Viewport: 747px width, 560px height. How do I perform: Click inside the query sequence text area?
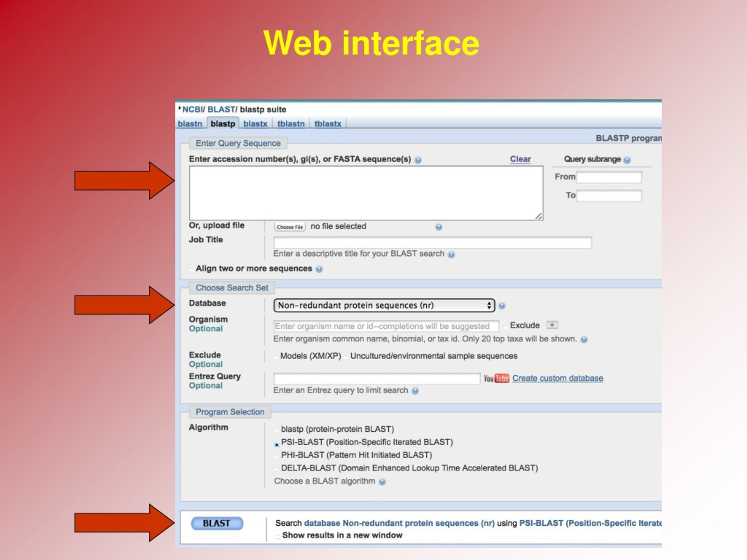(366, 193)
